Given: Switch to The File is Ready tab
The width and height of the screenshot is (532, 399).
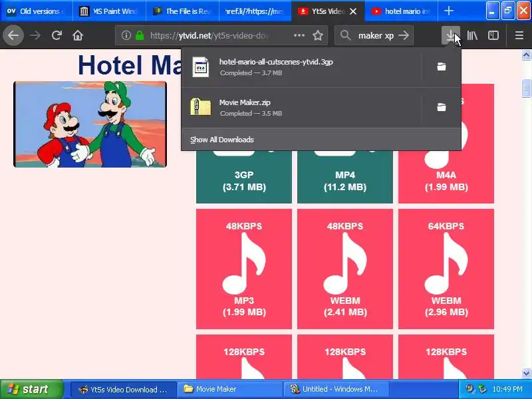Looking at the screenshot, I should click(x=182, y=11).
